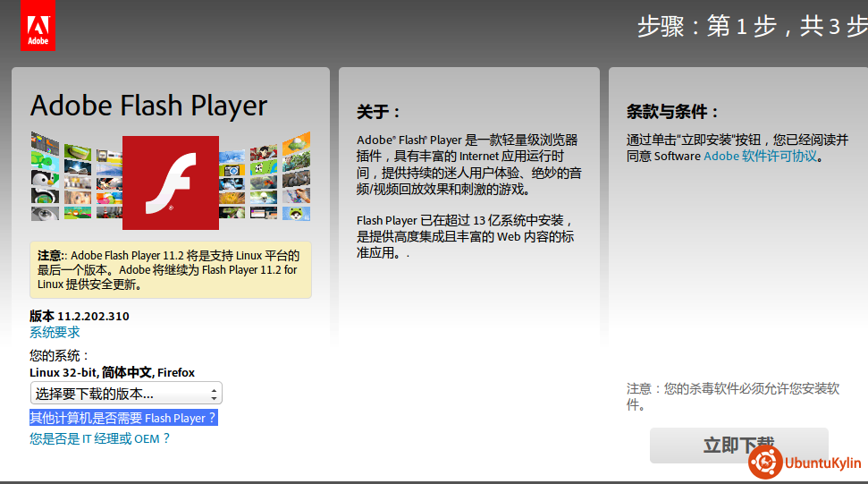Click the UbuntuKylin circular logo
868x484 pixels.
(765, 463)
